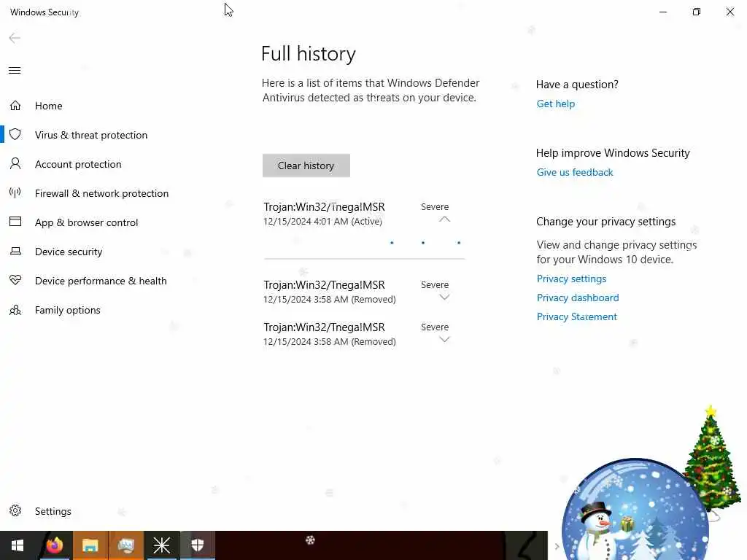
Task: Select Virus & threat protection
Action: pyautogui.click(x=91, y=135)
